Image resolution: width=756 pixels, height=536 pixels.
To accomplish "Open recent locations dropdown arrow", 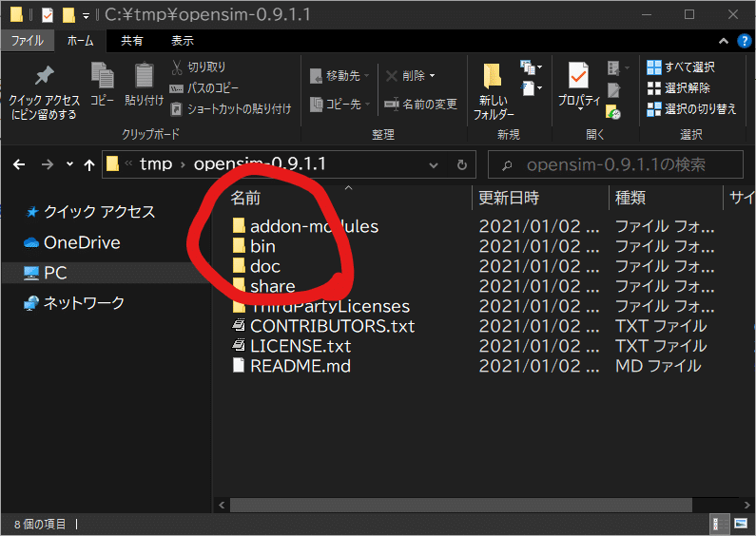I will 70,164.
